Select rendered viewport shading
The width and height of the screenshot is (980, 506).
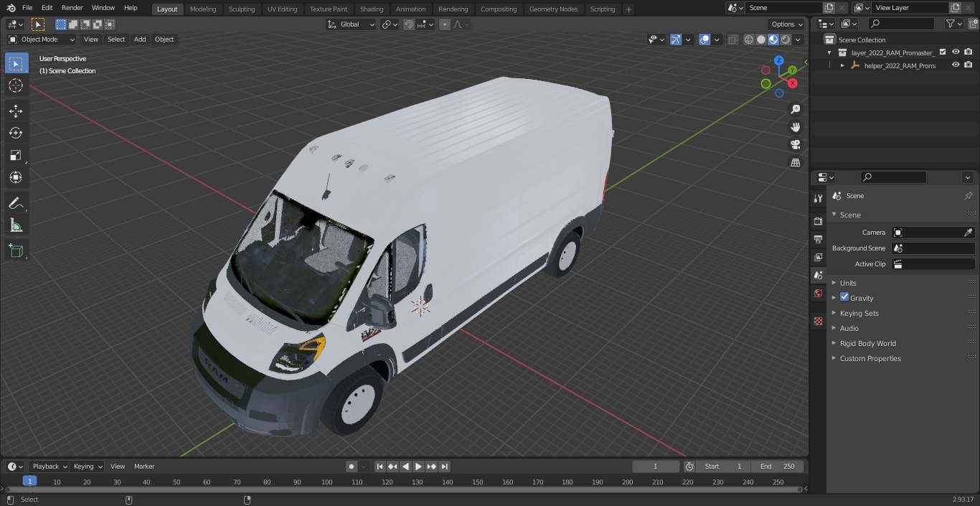[x=786, y=39]
